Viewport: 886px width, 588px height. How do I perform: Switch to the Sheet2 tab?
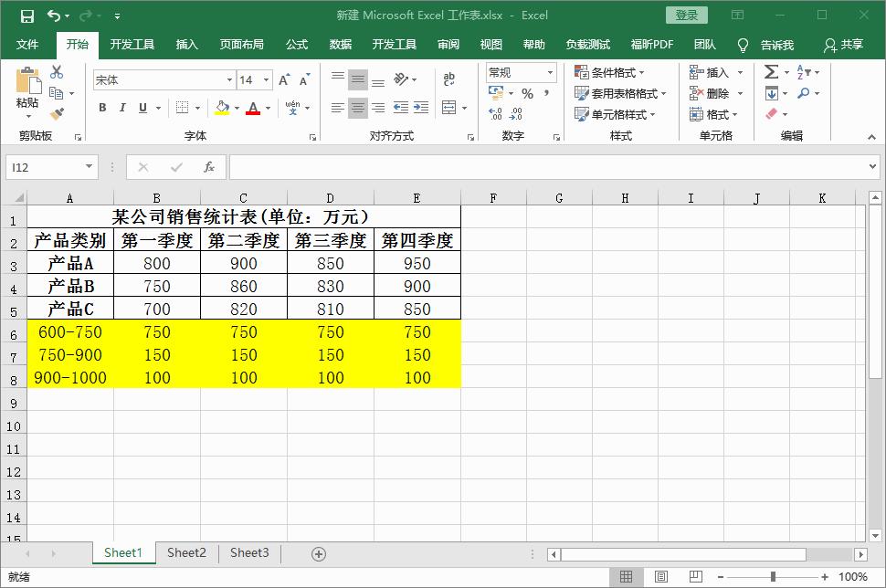click(x=186, y=552)
